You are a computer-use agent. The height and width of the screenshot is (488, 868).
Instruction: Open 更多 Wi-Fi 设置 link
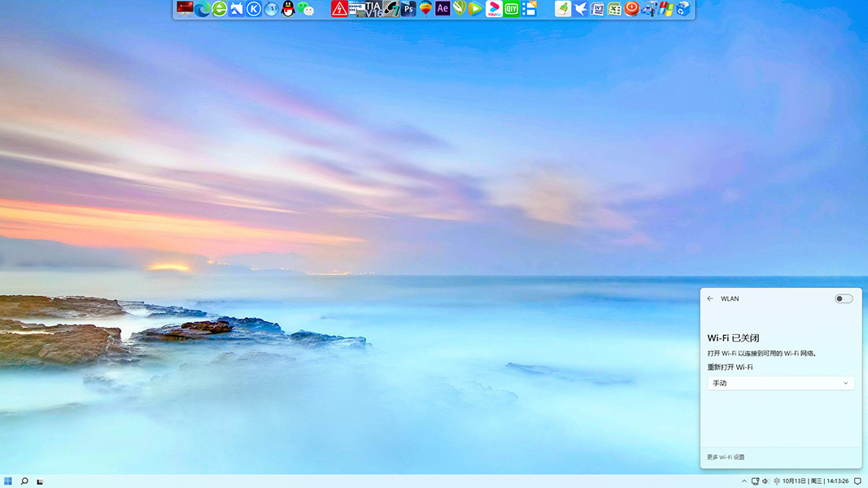coord(726,457)
